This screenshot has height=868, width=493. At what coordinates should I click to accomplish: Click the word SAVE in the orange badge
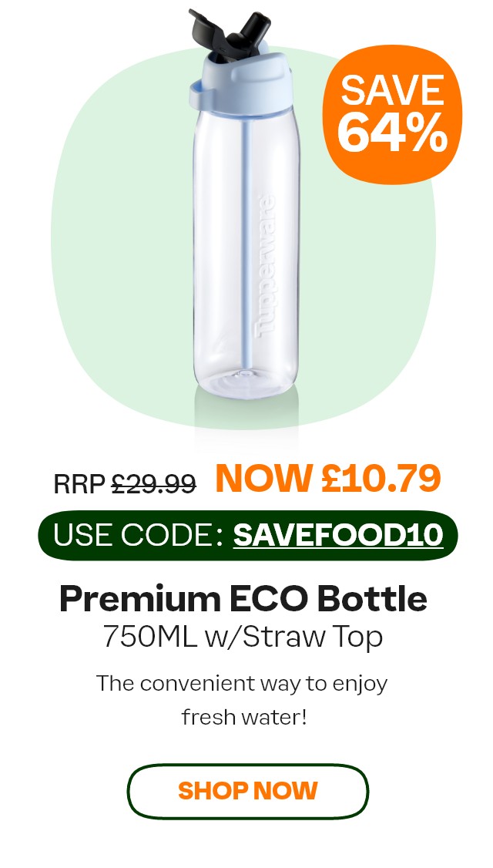[x=392, y=89]
